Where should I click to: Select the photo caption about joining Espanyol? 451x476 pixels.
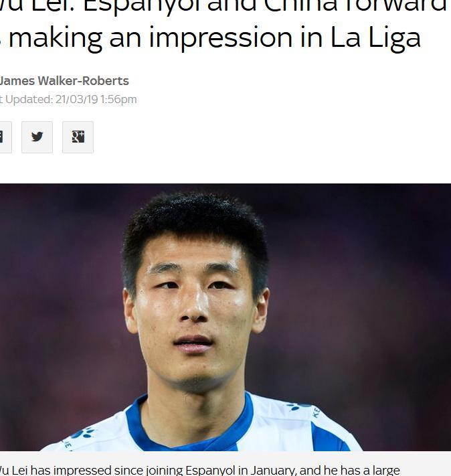(x=199, y=470)
